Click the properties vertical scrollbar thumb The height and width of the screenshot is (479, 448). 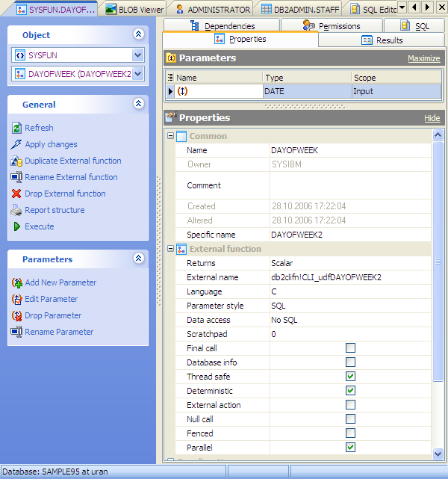438,262
